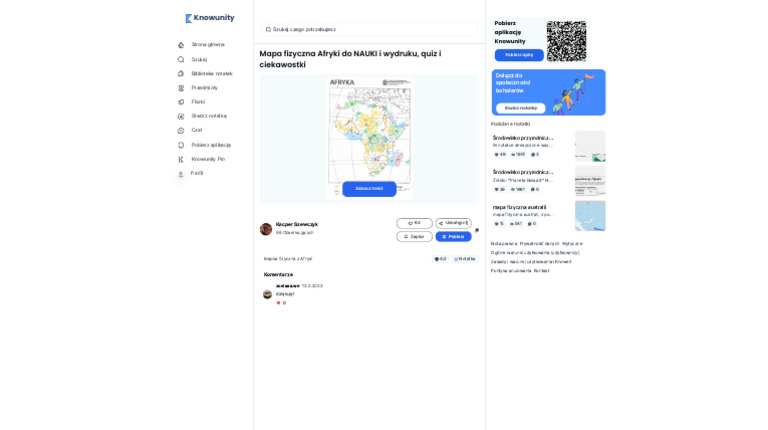This screenshot has width=768, height=430.
Task: Click the blue Pobierz download button
Action: (454, 237)
